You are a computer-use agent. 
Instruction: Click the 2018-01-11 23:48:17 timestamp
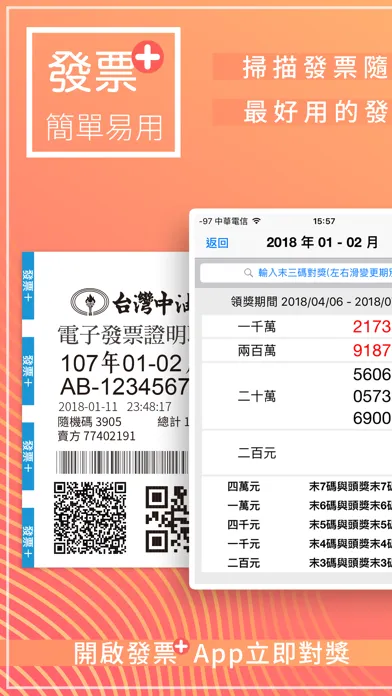[x=115, y=407]
